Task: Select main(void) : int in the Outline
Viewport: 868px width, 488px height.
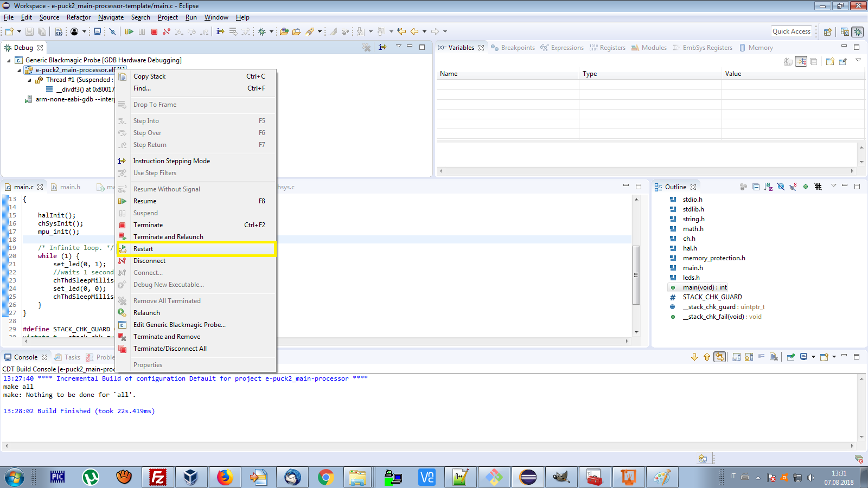Action: pyautogui.click(x=704, y=287)
